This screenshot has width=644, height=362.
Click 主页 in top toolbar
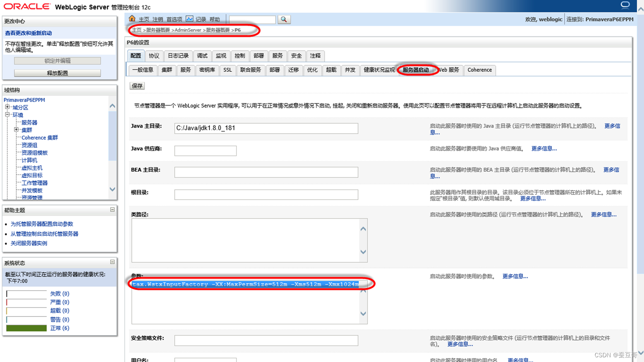click(x=144, y=19)
